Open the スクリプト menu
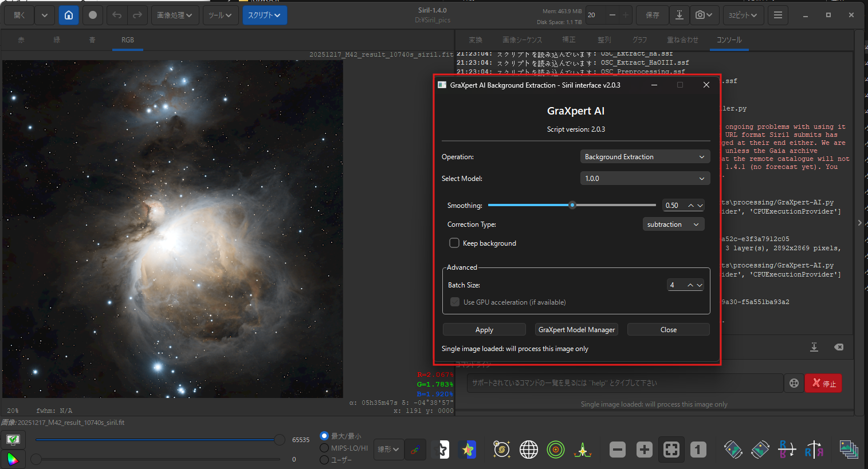The image size is (868, 469). [264, 15]
